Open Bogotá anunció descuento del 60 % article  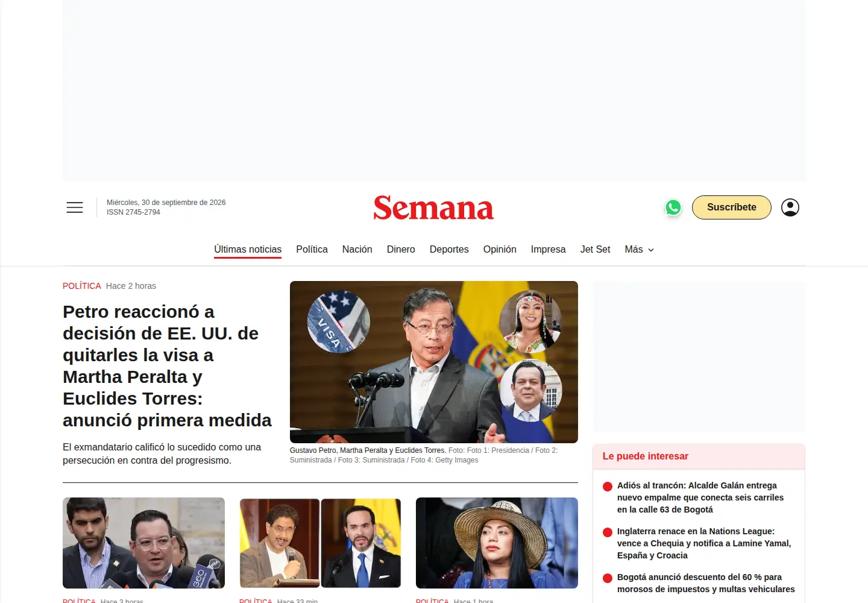[x=706, y=583]
